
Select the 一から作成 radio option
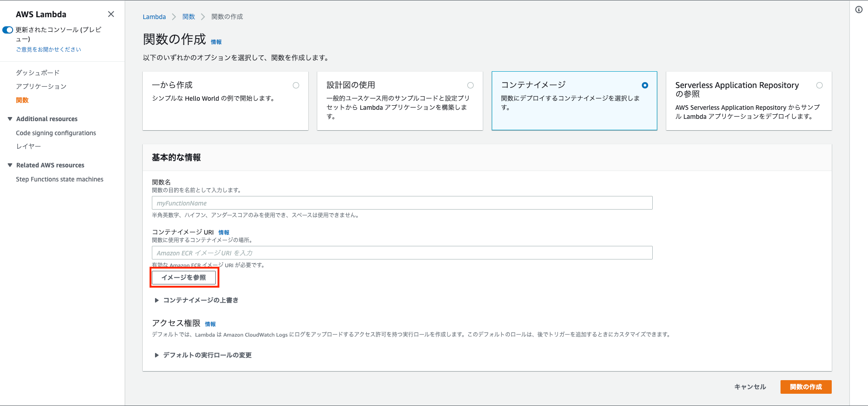pyautogui.click(x=296, y=85)
